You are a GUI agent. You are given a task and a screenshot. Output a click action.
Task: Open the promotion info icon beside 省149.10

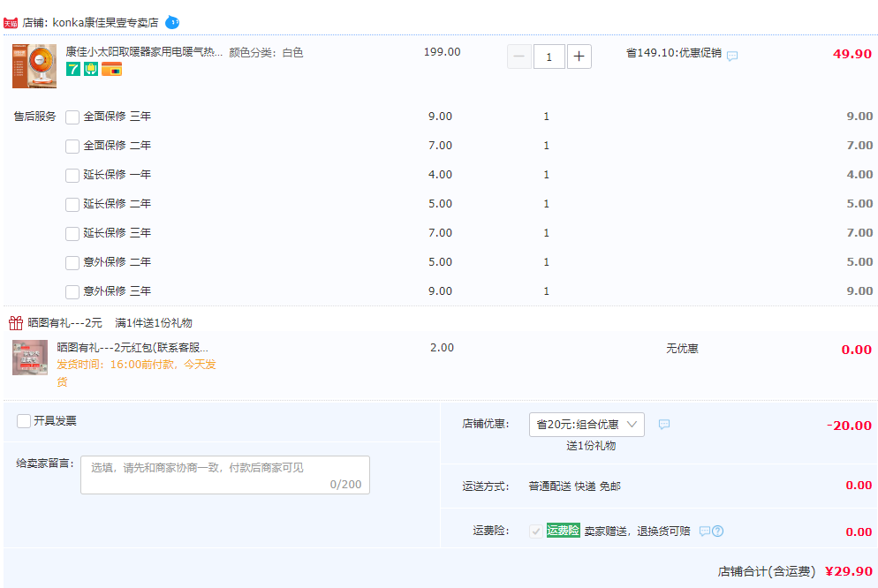pyautogui.click(x=732, y=56)
